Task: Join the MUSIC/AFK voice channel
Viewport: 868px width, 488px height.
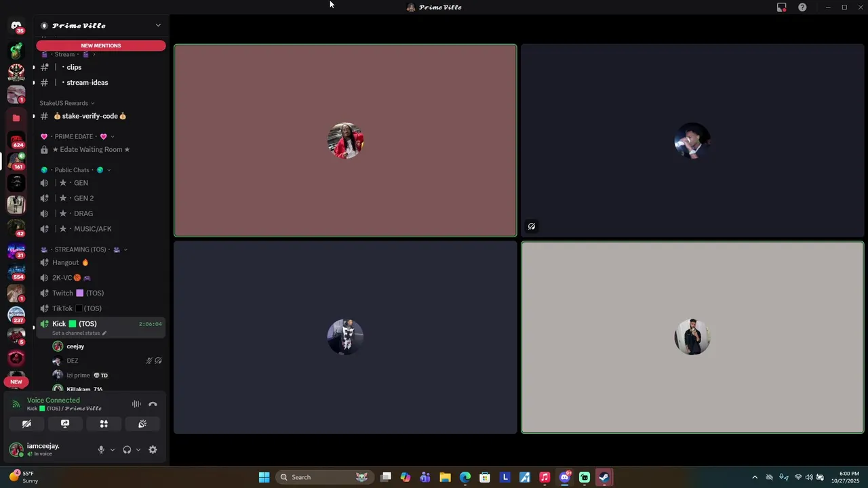Action: 101,229
